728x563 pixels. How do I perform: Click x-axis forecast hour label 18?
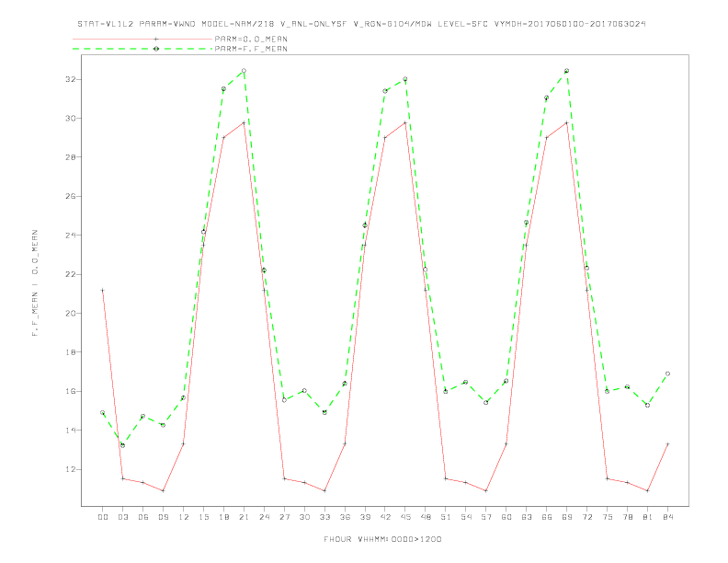tap(223, 517)
